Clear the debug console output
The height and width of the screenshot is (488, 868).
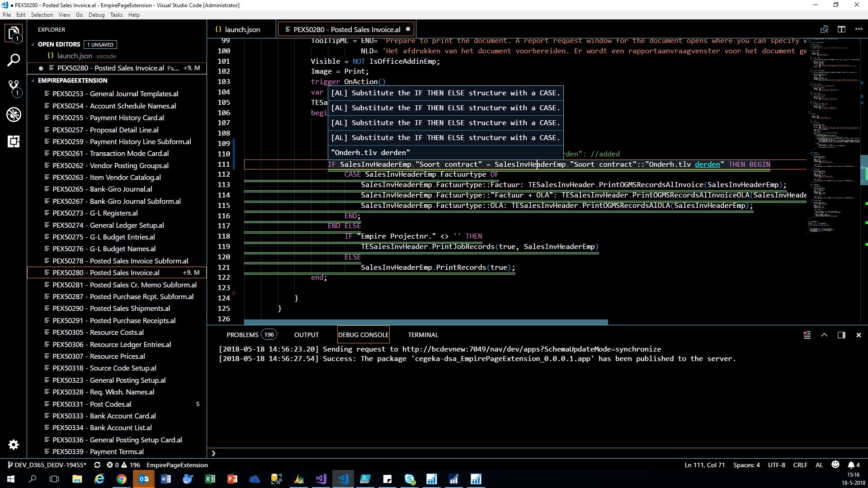(x=807, y=335)
